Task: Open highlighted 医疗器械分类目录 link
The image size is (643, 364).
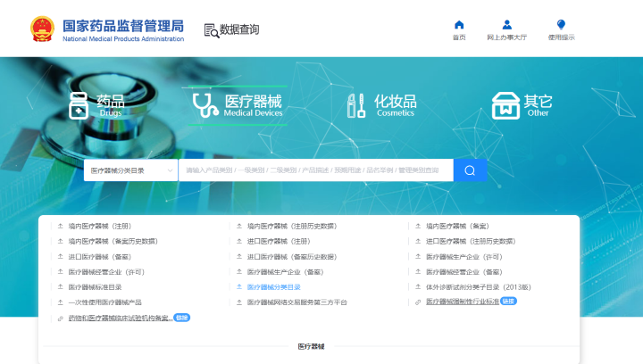Action: 274,287
